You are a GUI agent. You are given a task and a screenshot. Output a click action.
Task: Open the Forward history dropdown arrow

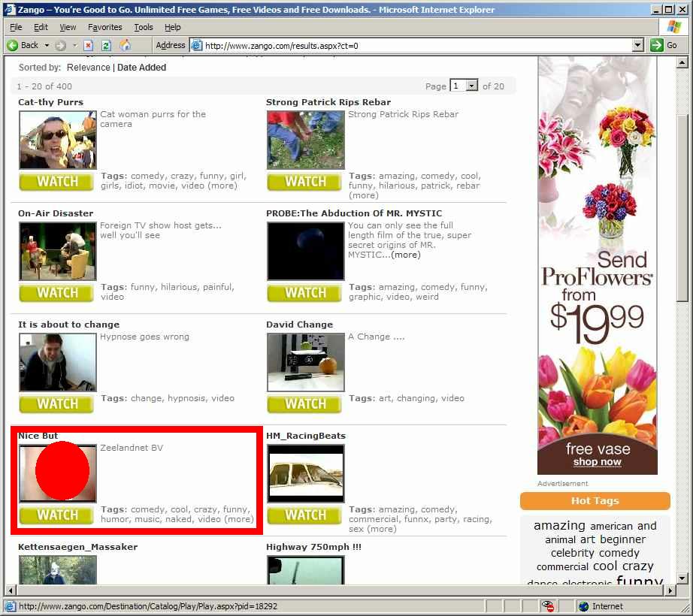(74, 45)
